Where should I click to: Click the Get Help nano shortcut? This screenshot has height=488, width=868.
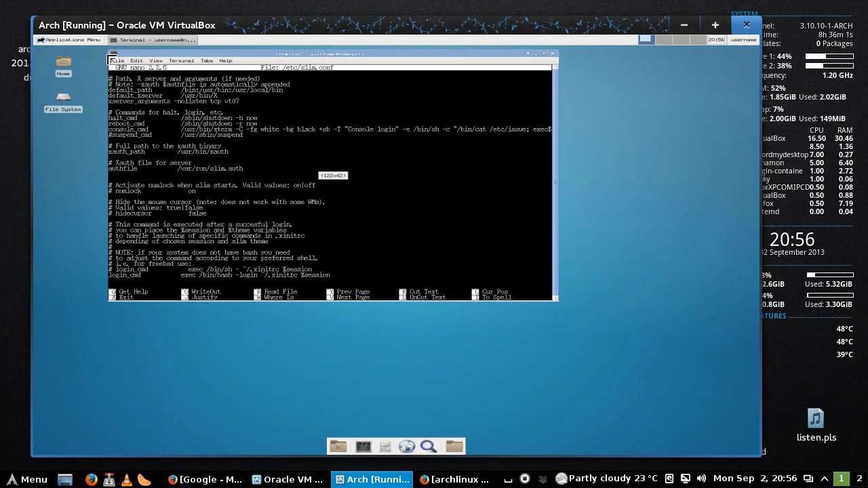129,292
